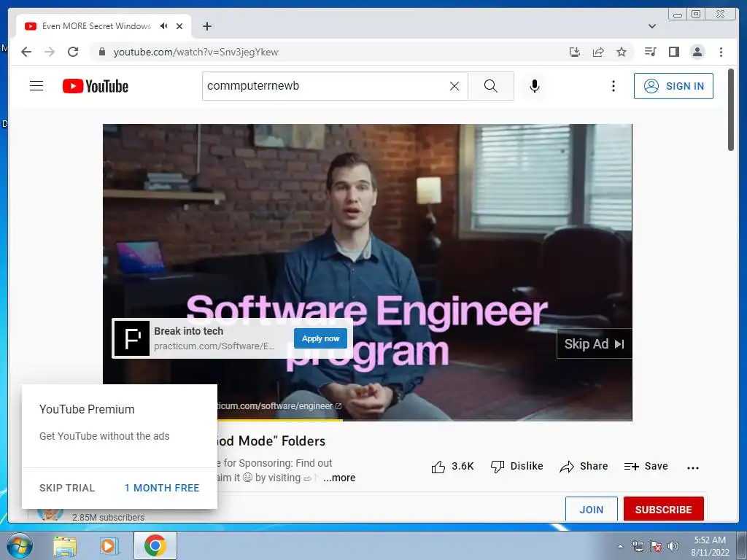Start voice search with the microphone
The width and height of the screenshot is (747, 560).
tap(535, 86)
